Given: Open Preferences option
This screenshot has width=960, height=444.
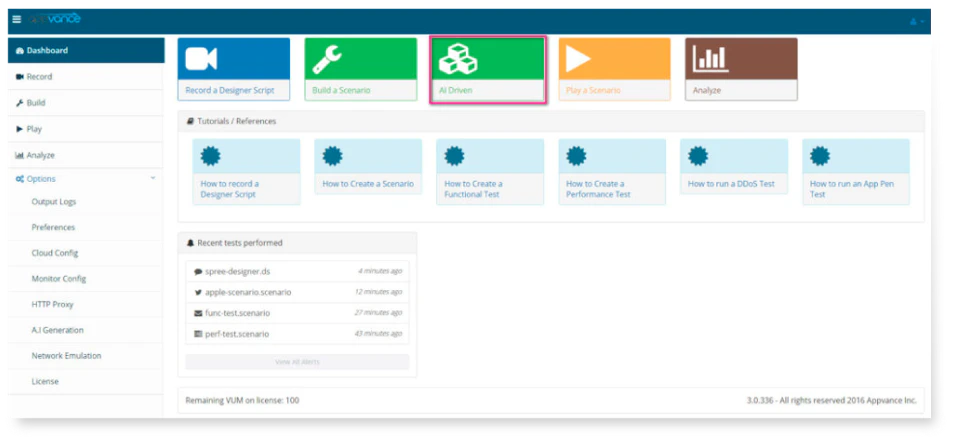Looking at the screenshot, I should 53,227.
